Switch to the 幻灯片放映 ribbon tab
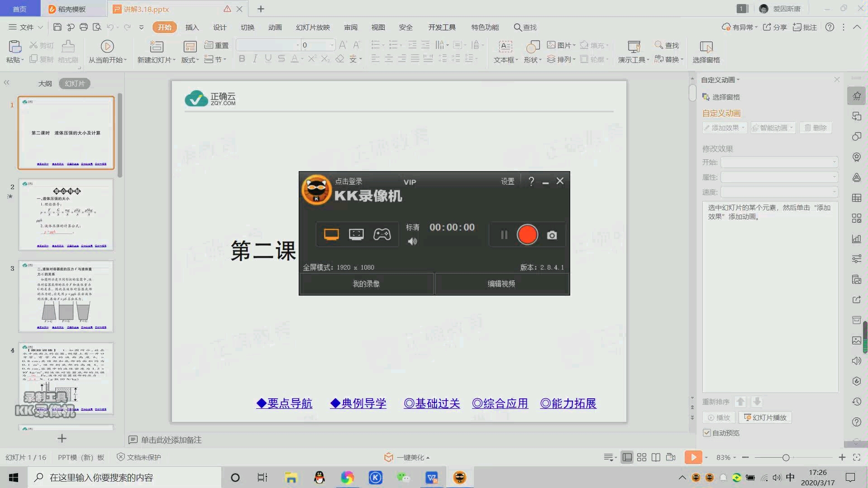The width and height of the screenshot is (868, 488). 313,27
